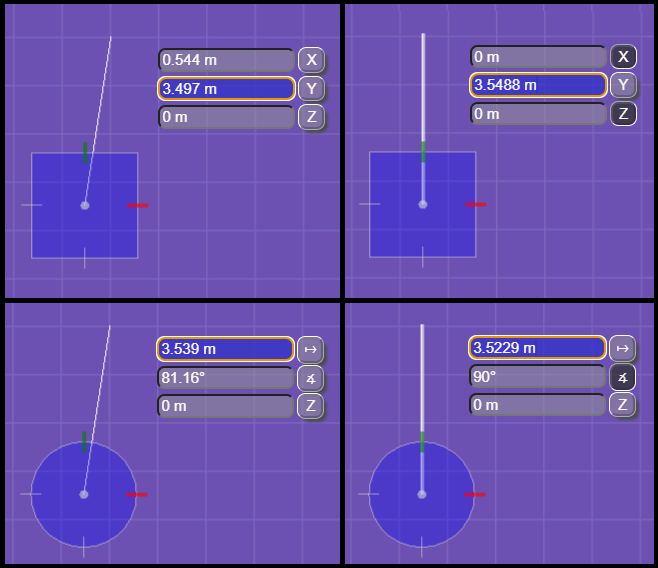Image resolution: width=658 pixels, height=568 pixels.
Task: Edit the 0 m Z field in bottom-left panel
Action: [x=226, y=406]
